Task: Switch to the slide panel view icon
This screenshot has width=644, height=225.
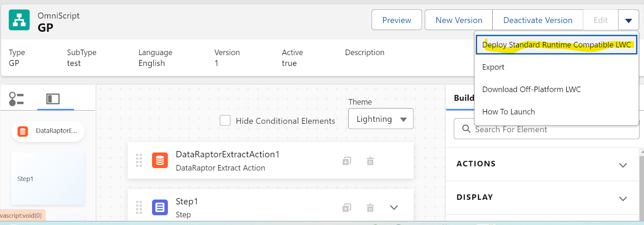Action: coord(53,99)
